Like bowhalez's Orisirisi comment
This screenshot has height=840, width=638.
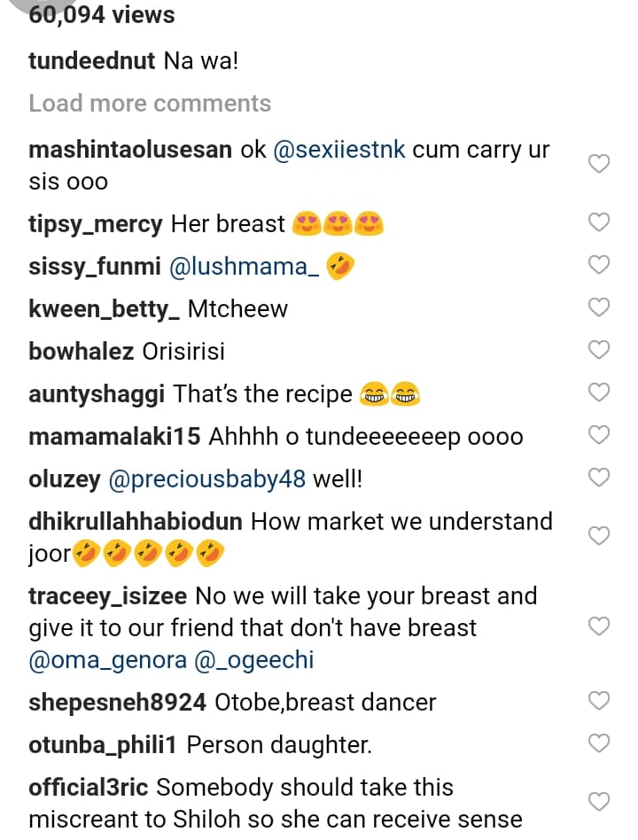click(x=600, y=350)
